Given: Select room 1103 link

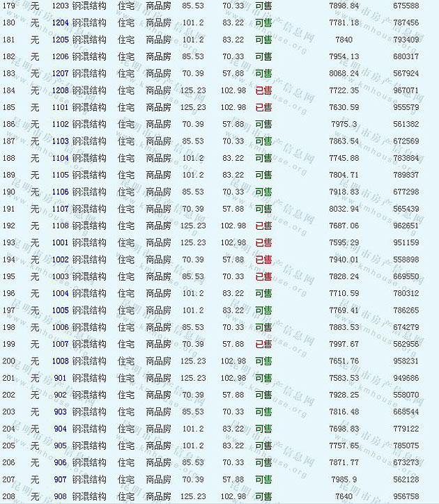Looking at the screenshot, I should [61, 141].
